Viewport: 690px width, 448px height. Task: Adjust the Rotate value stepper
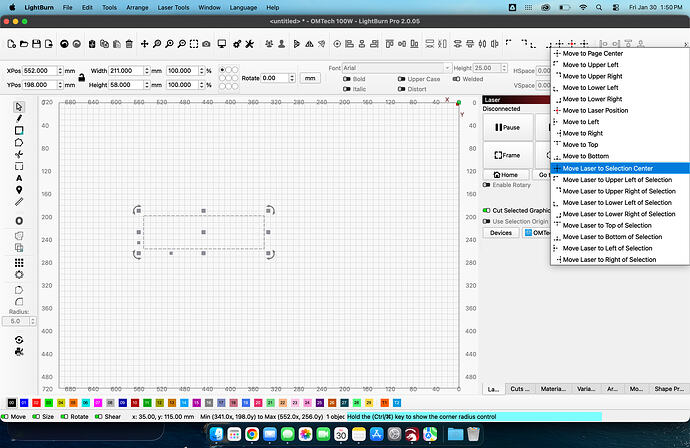[x=292, y=78]
